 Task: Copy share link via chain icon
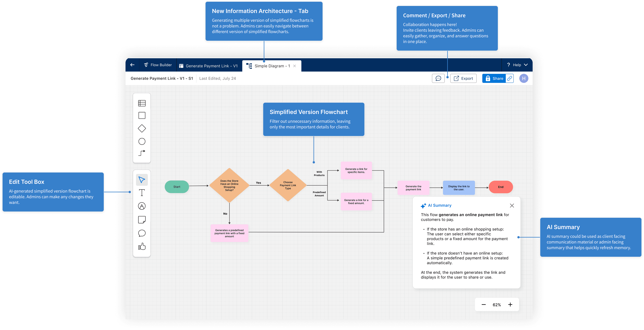tap(509, 78)
